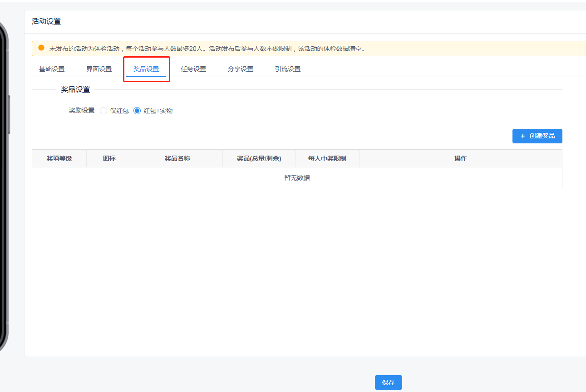
Task: Click the orange warning icon in notice
Action: pyautogui.click(x=41, y=48)
